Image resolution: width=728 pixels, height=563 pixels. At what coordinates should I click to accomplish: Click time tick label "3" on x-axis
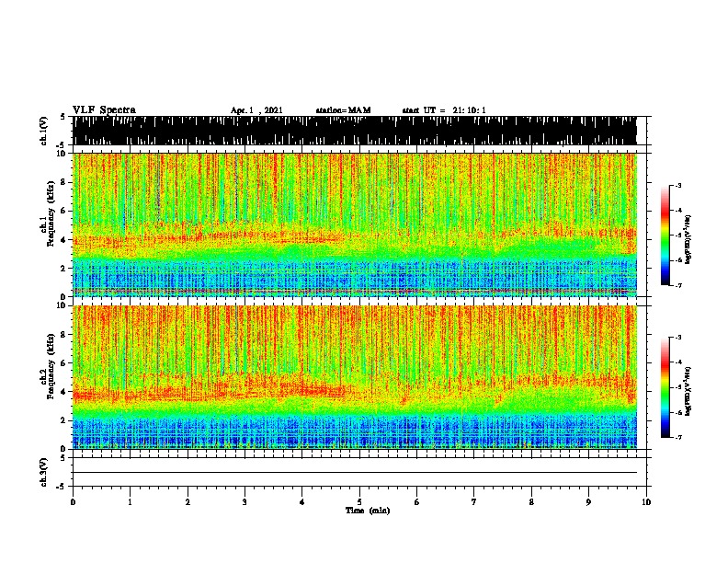coord(245,502)
